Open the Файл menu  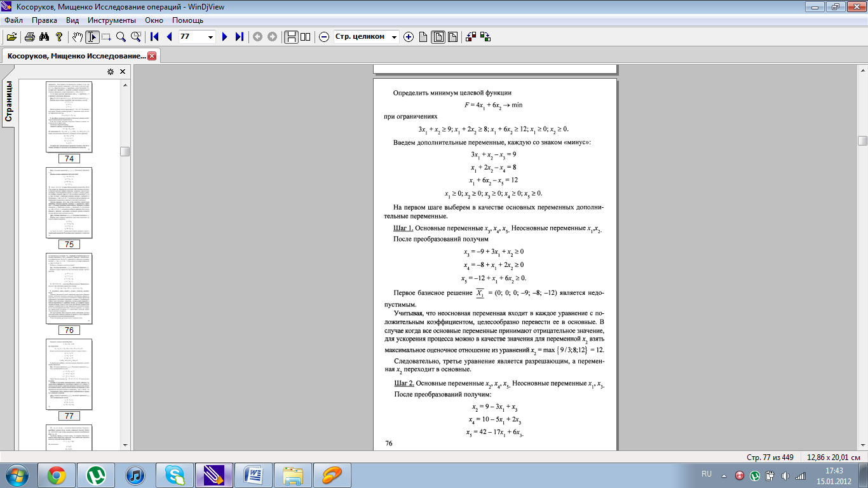click(x=13, y=20)
